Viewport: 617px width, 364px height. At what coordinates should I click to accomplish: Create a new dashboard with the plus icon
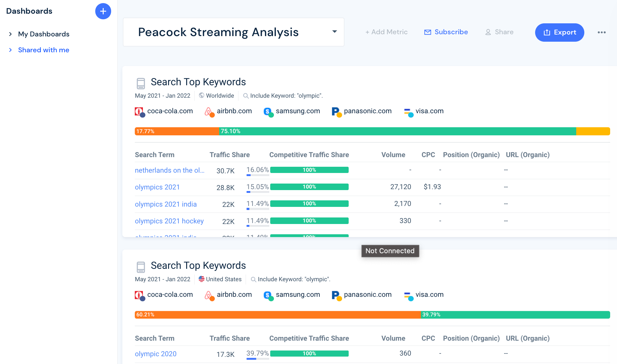[x=103, y=11]
